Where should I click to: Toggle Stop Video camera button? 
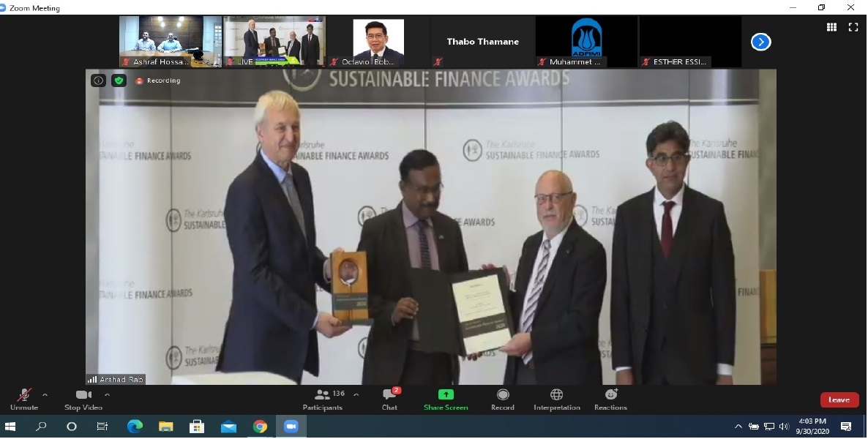83,399
